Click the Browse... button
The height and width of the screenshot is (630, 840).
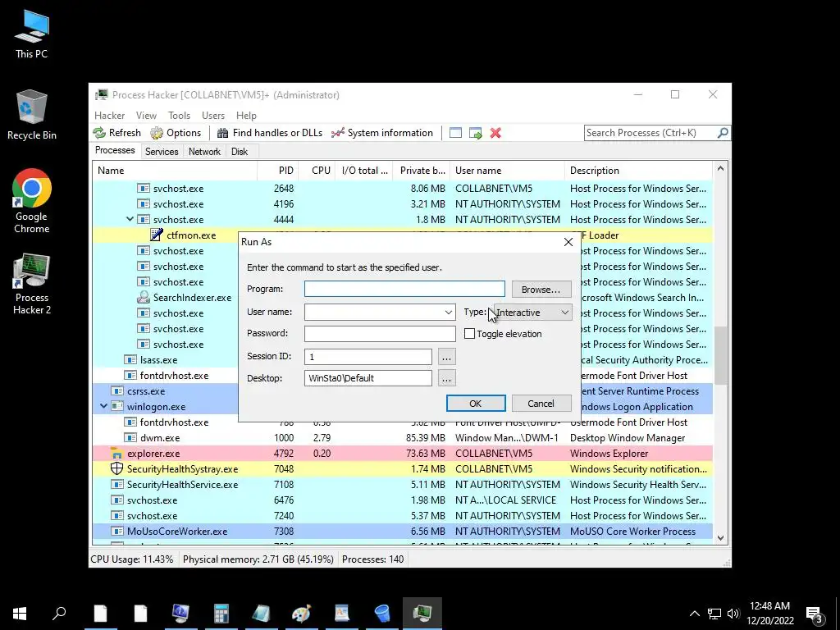(541, 290)
